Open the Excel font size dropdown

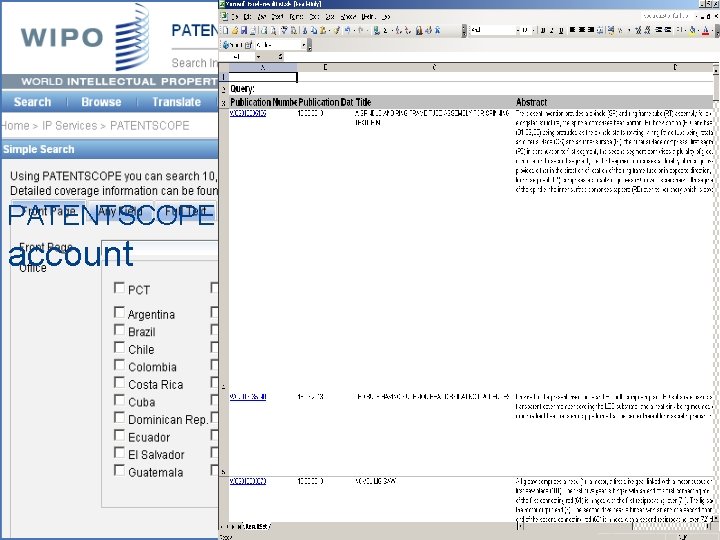coord(534,30)
